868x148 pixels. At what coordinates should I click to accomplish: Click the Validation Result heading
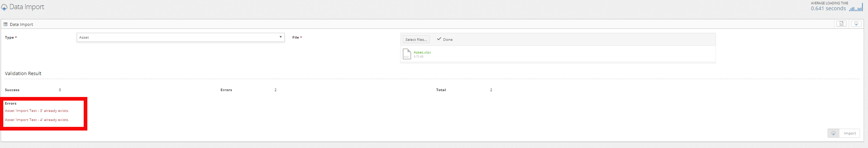pyautogui.click(x=23, y=74)
